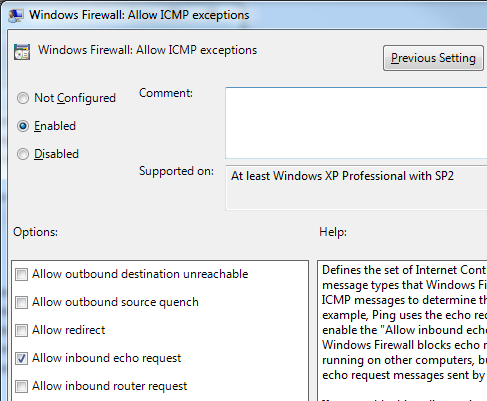Check Allow outbound source quench

[x=22, y=303]
